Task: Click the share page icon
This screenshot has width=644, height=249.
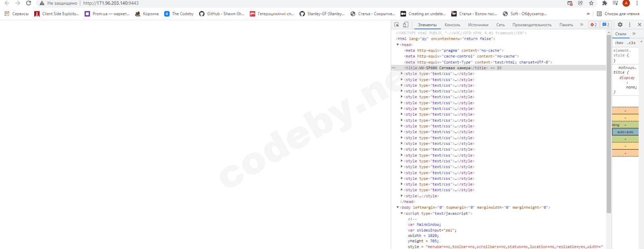Action: [580, 3]
